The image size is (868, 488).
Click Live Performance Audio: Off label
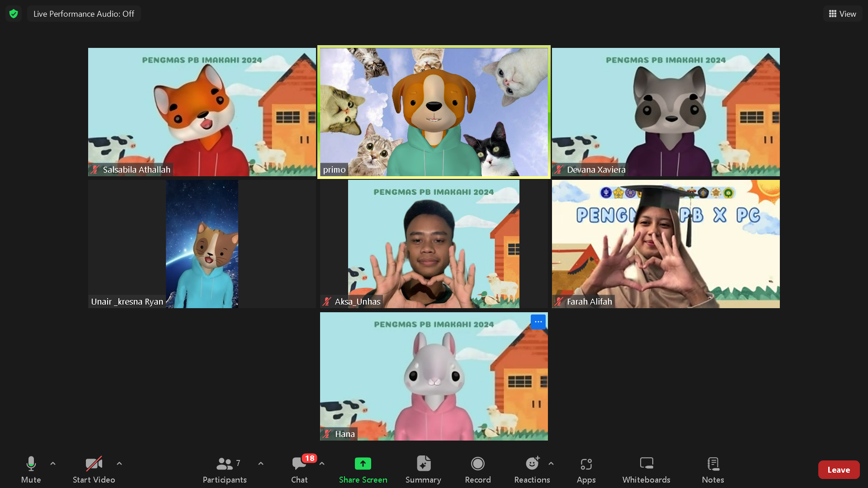point(84,14)
